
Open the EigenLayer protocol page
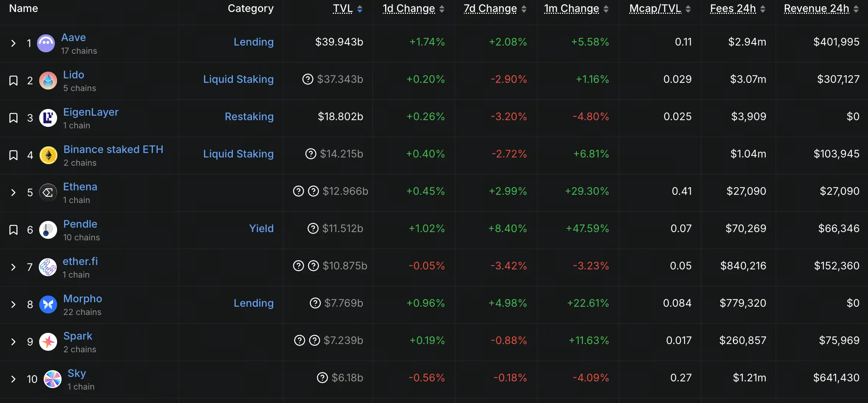(x=91, y=112)
